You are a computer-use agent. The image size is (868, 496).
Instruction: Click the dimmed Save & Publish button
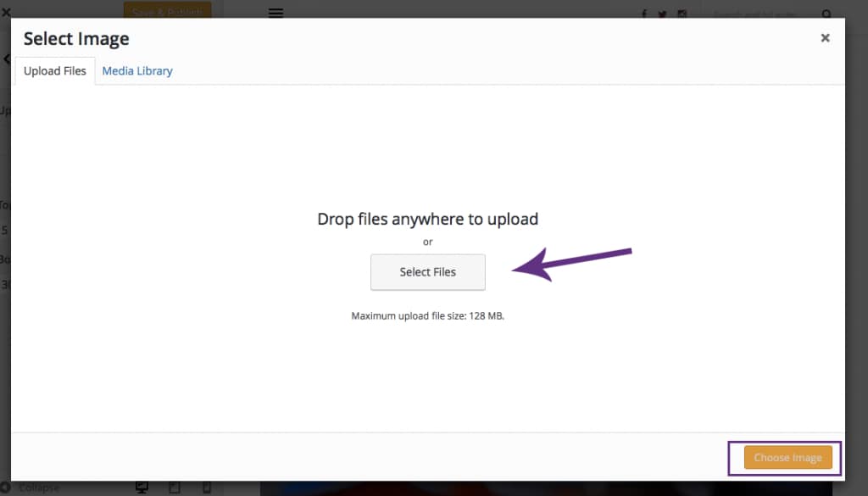[167, 12]
